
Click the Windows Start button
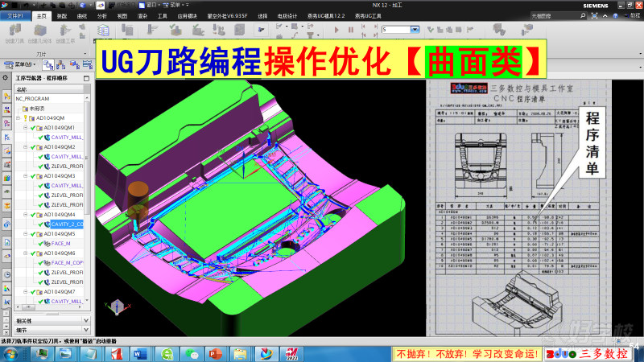coord(10,354)
